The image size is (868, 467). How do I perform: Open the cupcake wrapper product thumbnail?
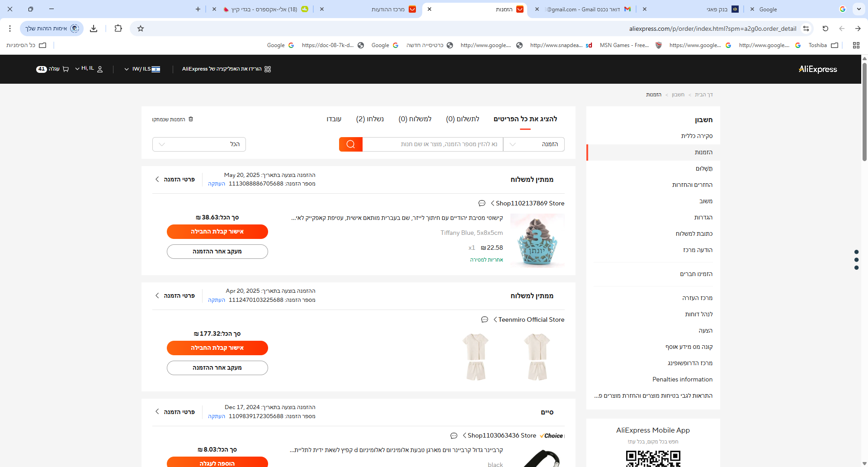[x=538, y=240]
